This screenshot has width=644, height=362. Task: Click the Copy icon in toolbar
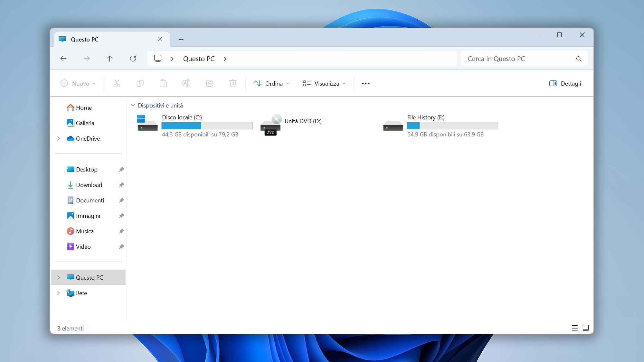[140, 83]
